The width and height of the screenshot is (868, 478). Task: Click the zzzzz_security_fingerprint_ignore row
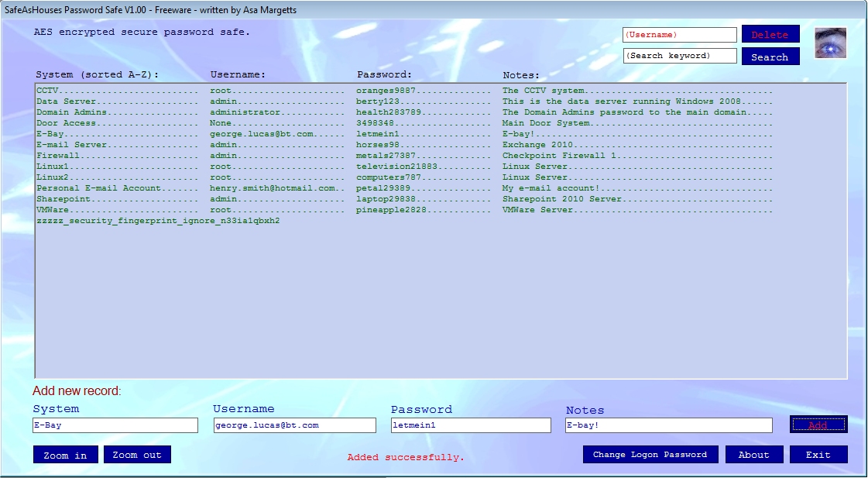[x=158, y=221]
